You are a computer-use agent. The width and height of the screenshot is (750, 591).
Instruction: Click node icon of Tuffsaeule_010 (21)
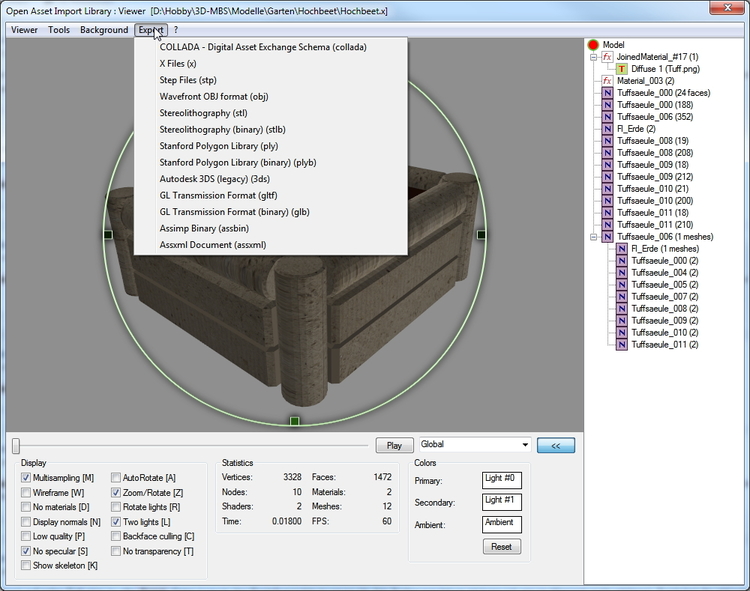point(607,189)
